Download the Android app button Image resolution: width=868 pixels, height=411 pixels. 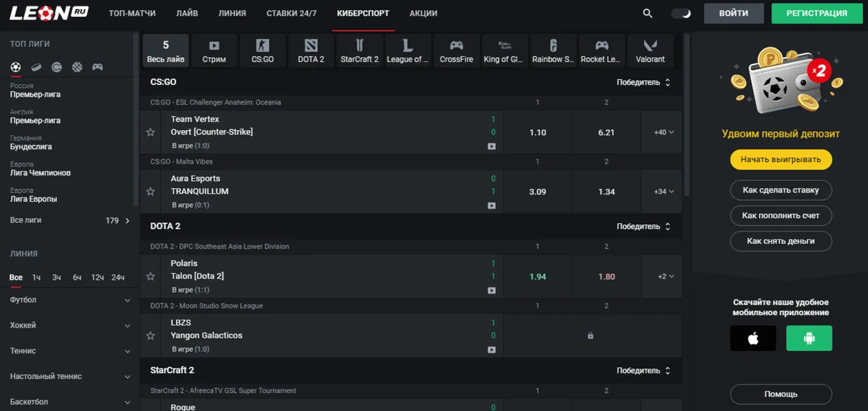tap(809, 338)
